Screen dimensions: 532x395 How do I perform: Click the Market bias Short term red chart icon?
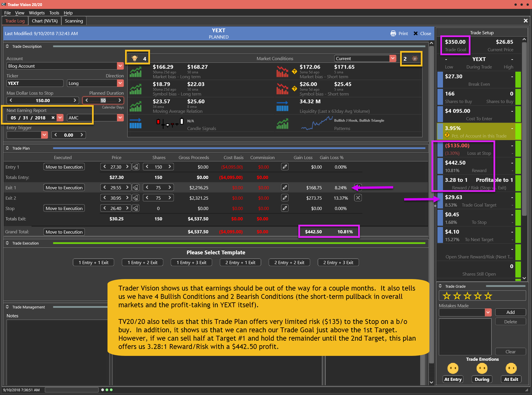pos(282,72)
